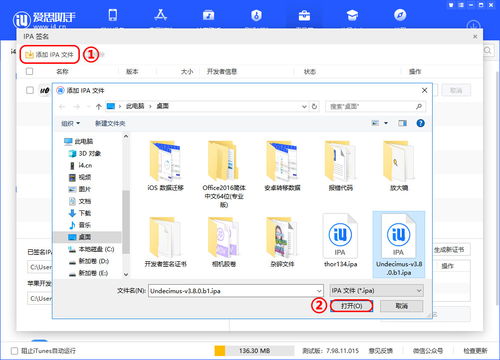500x360 pixels.
Task: Select 此电脑 in the navigation tree
Action: coord(79,141)
